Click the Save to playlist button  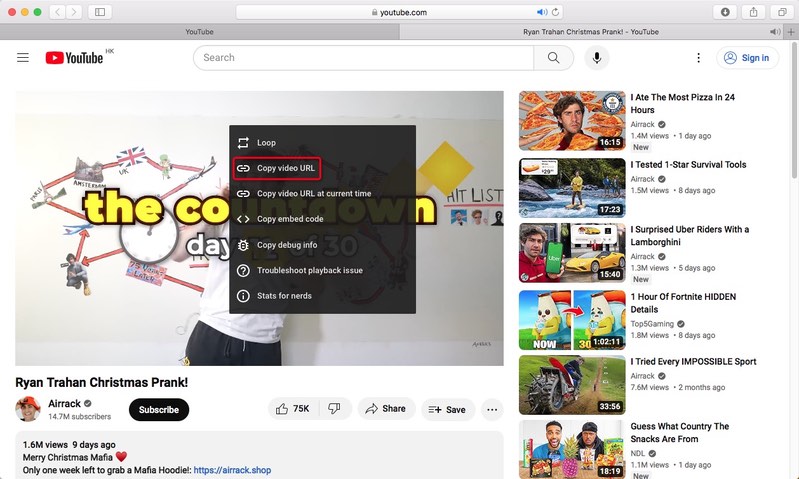[x=447, y=409]
